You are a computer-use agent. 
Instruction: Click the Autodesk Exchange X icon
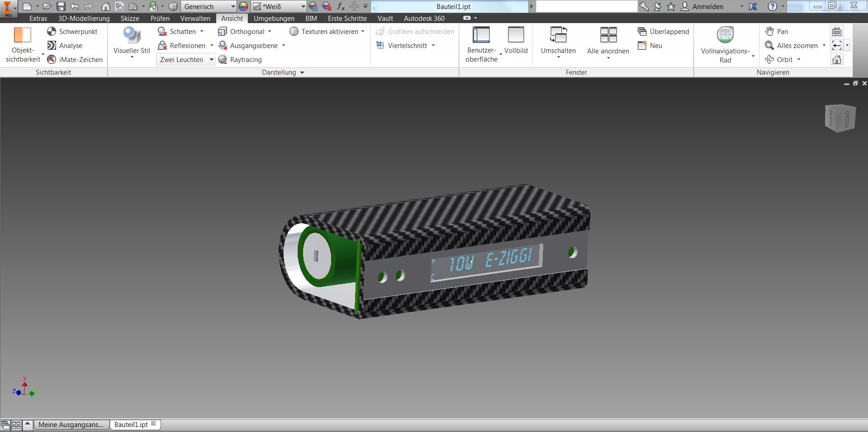(x=753, y=6)
